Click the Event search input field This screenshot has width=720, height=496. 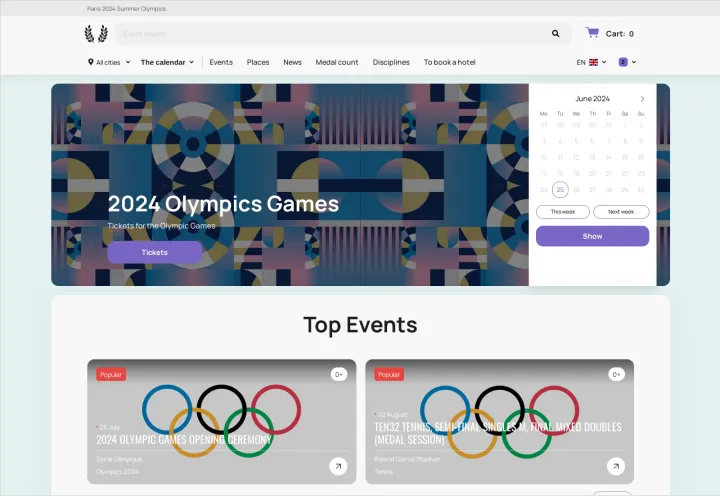[333, 34]
